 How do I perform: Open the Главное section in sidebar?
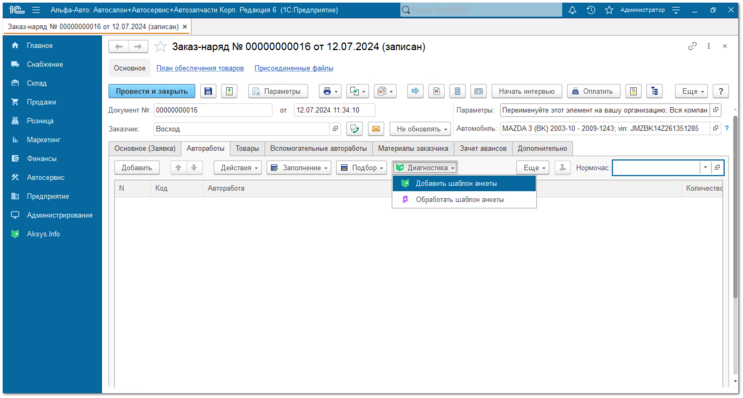point(39,45)
